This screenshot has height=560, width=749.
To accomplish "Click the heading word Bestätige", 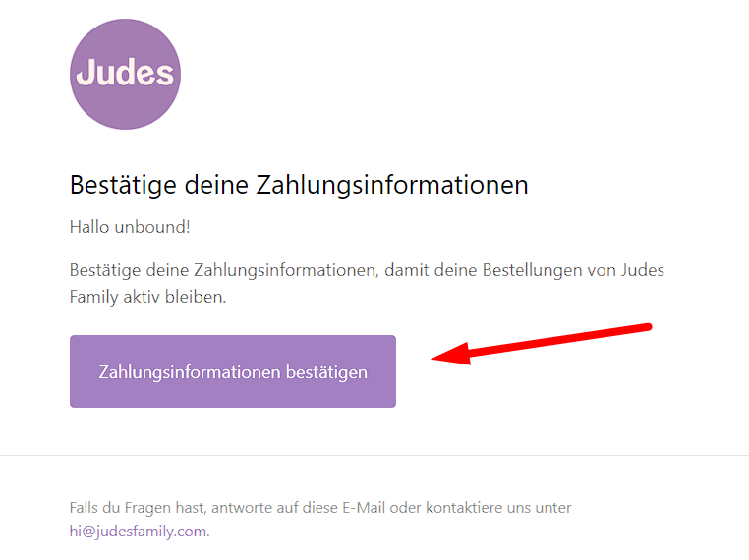I will click(x=123, y=186).
